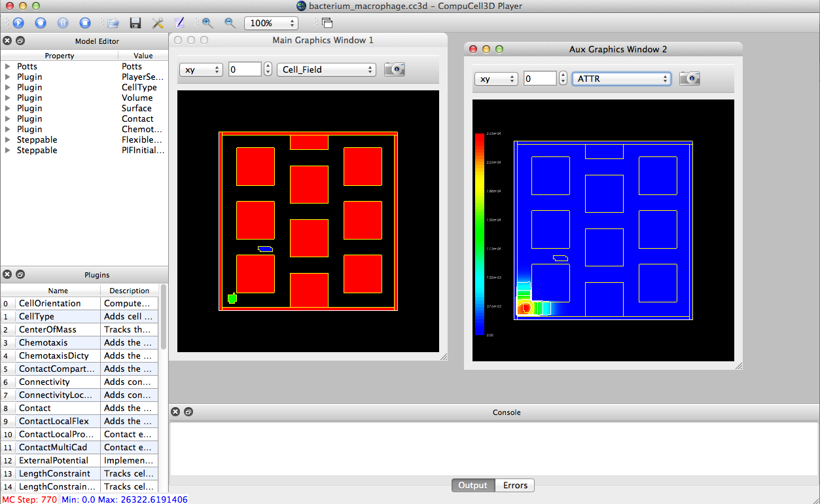Switch to the Errors console tab
Screen dimensions: 820x504
[514, 485]
